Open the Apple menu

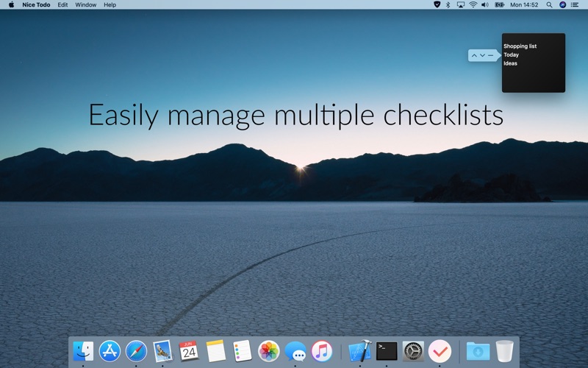pos(11,5)
